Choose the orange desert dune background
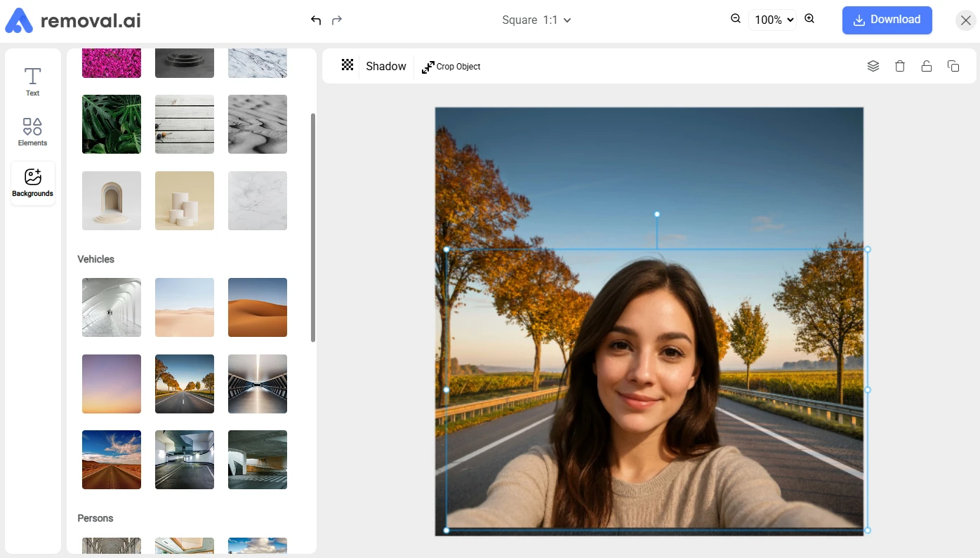Screen dimensions: 980x558 click(x=258, y=307)
